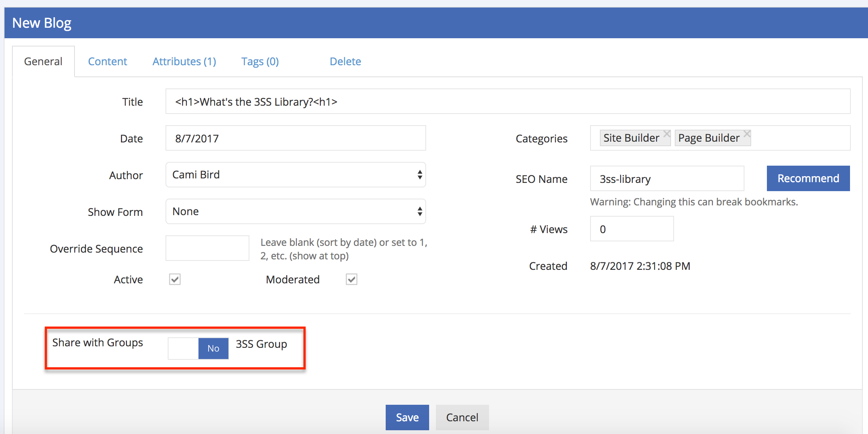Open the Content tab
This screenshot has height=434, width=868.
[107, 61]
